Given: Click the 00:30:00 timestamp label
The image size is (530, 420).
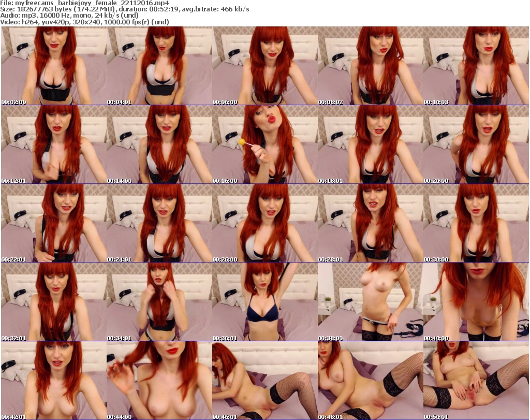Looking at the screenshot, I should [436, 259].
